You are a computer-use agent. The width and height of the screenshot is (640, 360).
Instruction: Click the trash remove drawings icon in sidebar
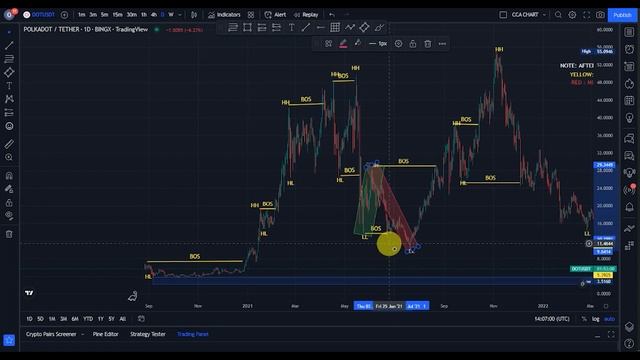point(9,234)
